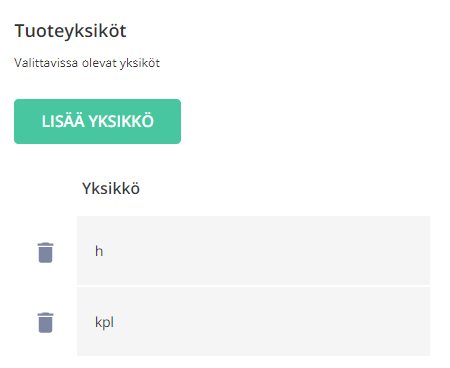The image size is (450, 368).
Task: Remove second row using its trash can
Action: (45, 322)
